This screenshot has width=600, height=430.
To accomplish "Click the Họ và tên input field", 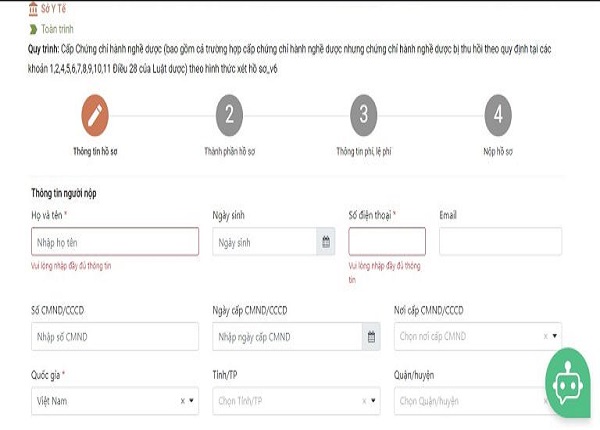I will point(114,242).
